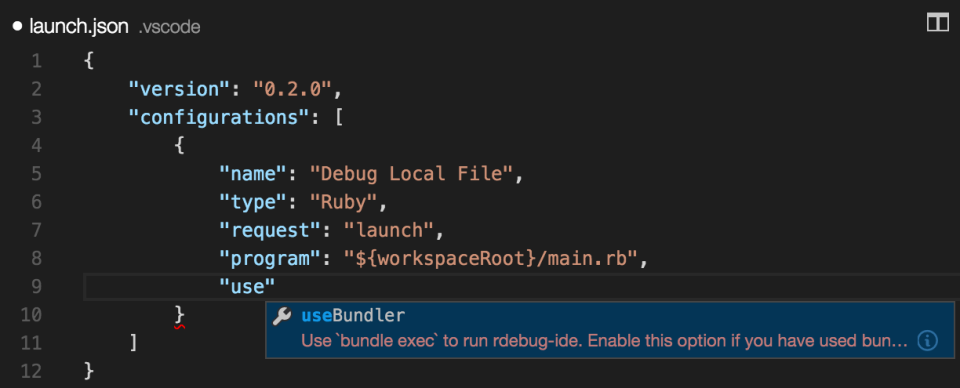Click line number 9 in the gutter
The height and width of the screenshot is (388, 960).
(x=36, y=287)
